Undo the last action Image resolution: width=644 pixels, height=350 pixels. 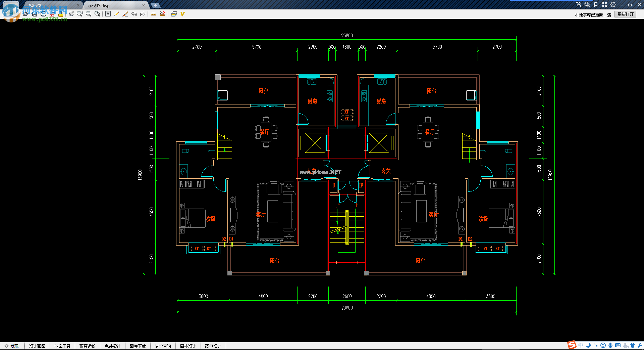click(x=134, y=14)
